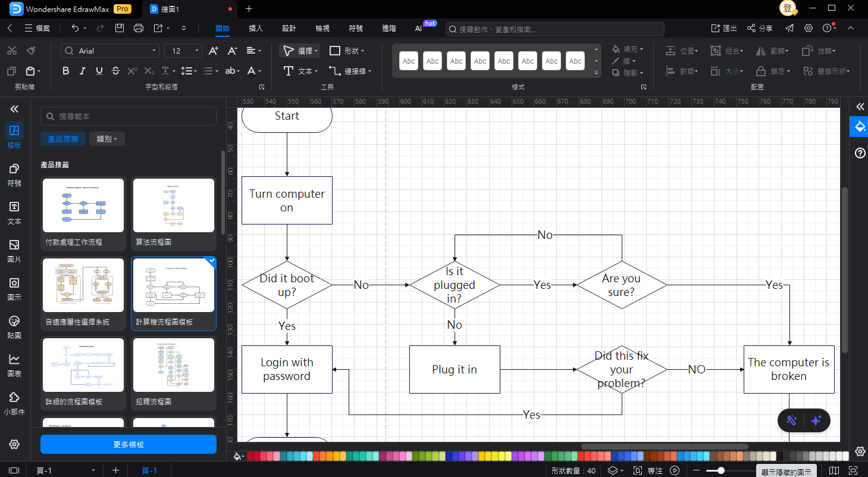Open the Symbols ribbon tab
This screenshot has height=477, width=868.
tap(356, 28)
